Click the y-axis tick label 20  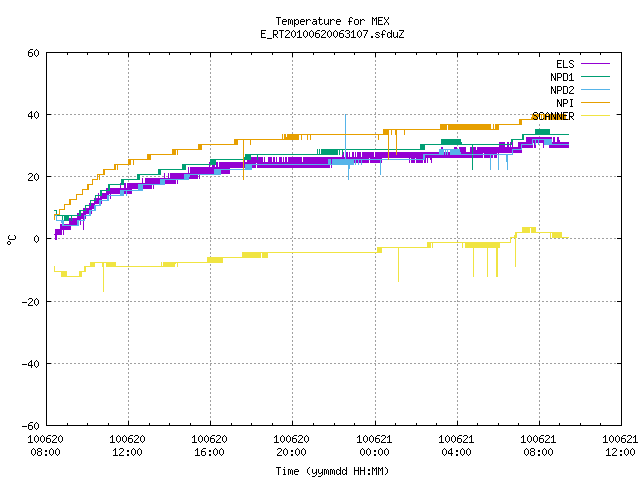point(33,177)
